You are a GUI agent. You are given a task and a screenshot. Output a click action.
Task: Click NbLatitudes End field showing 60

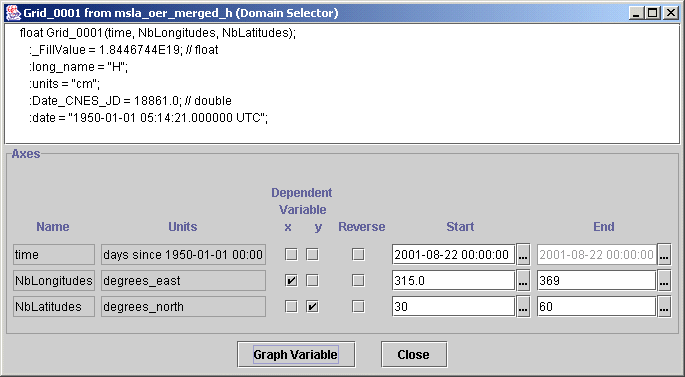click(x=596, y=307)
